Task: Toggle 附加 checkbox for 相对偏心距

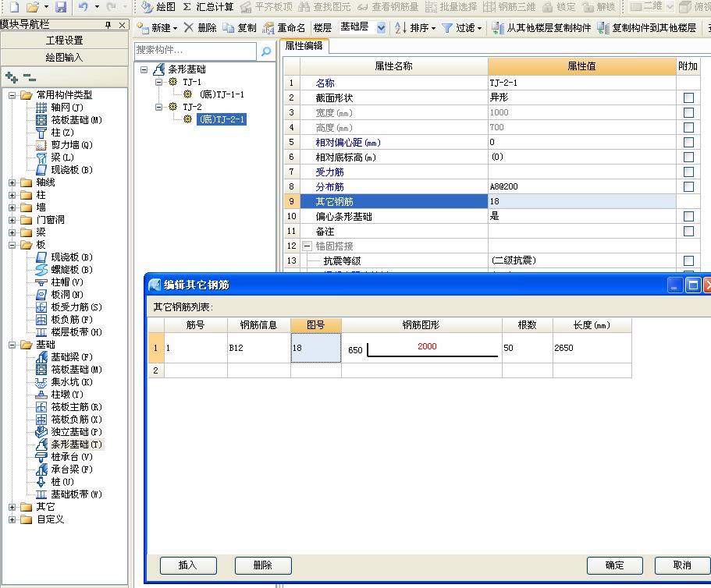Action: click(x=688, y=142)
